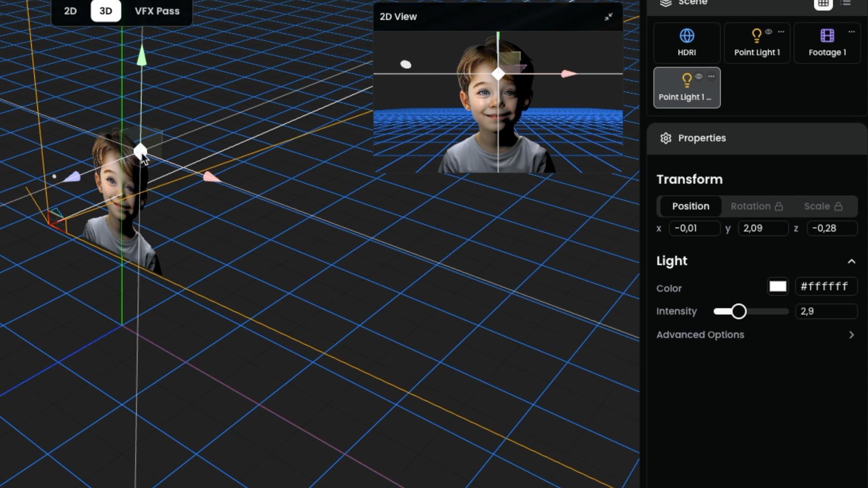Screen dimensions: 868x488
Task: Open more options for Point Light 1
Action: [781, 32]
